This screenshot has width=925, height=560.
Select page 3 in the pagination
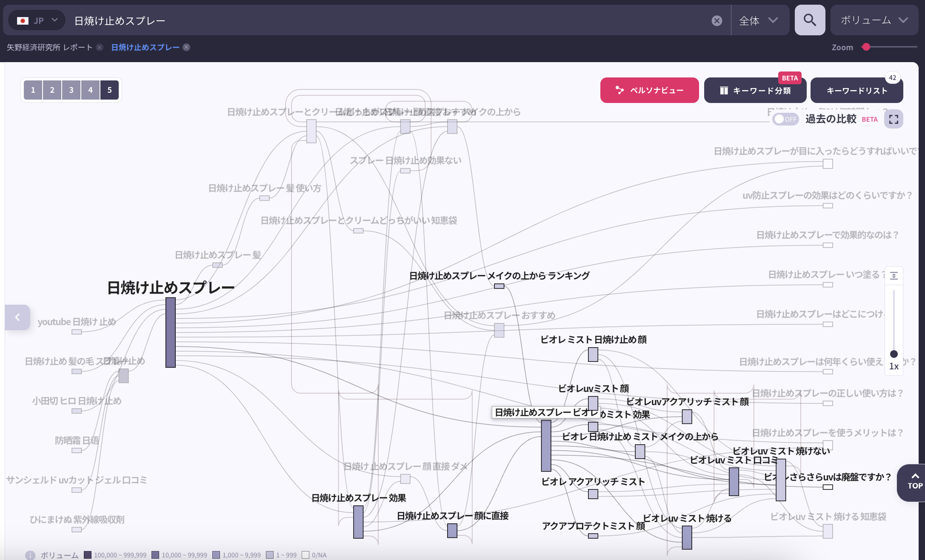[71, 90]
